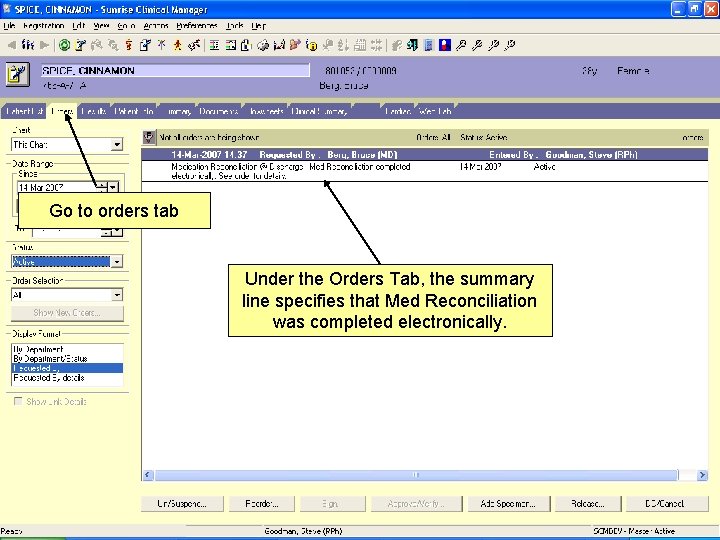Click the sort arrows toolbar icon

click(x=343, y=45)
